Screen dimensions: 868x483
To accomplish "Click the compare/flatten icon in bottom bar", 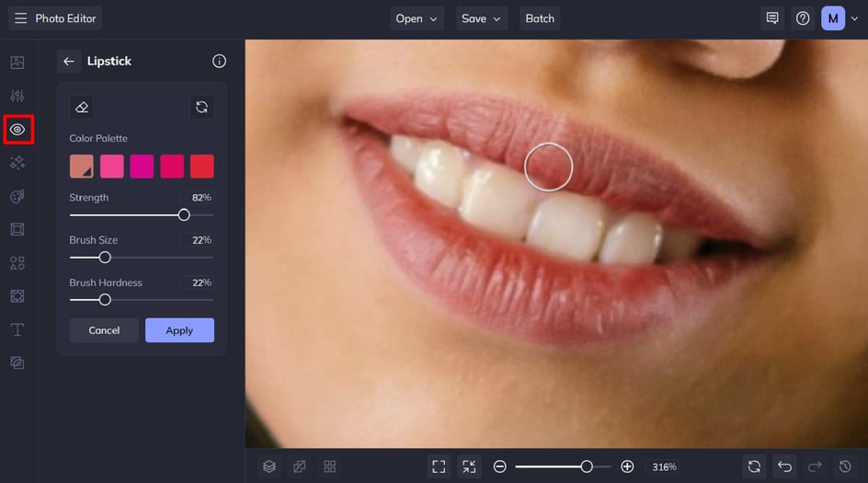I will pos(300,467).
